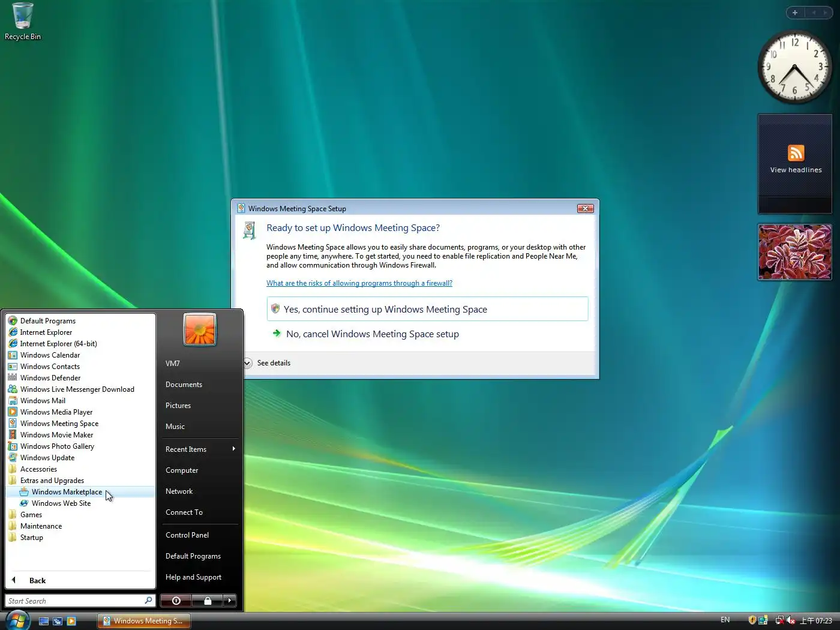
Task: Open the Recycle Bin desktop icon
Action: pos(23,22)
